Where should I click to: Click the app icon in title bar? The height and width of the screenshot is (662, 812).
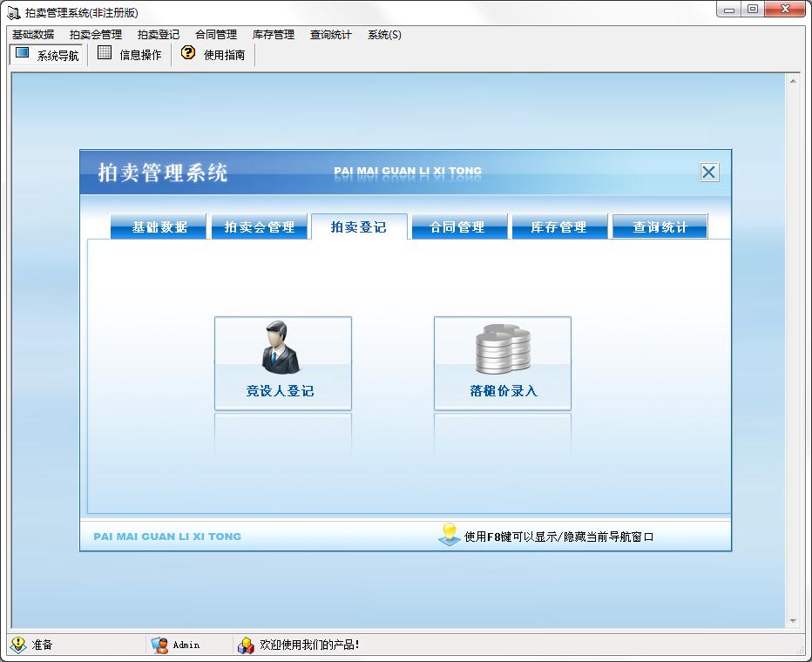pyautogui.click(x=14, y=12)
